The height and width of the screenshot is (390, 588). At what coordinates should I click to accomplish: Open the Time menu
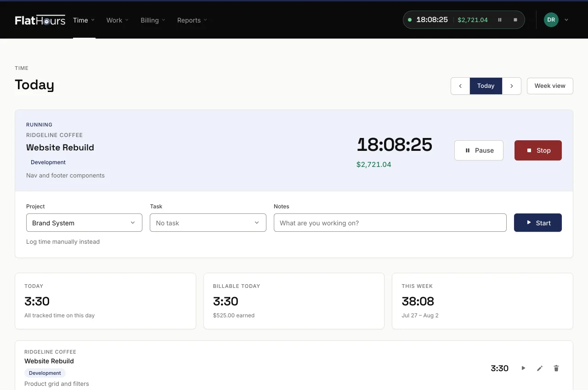[84, 20]
